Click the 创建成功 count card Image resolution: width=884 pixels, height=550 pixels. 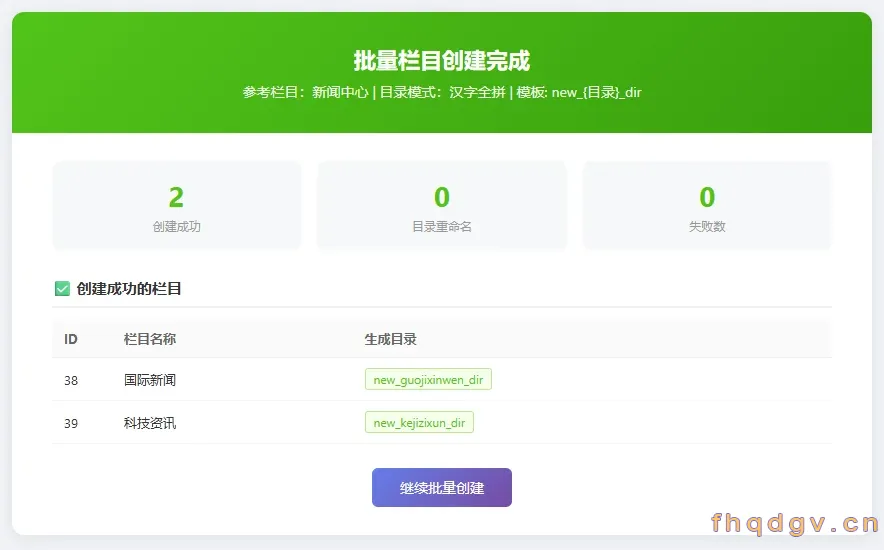[176, 206]
